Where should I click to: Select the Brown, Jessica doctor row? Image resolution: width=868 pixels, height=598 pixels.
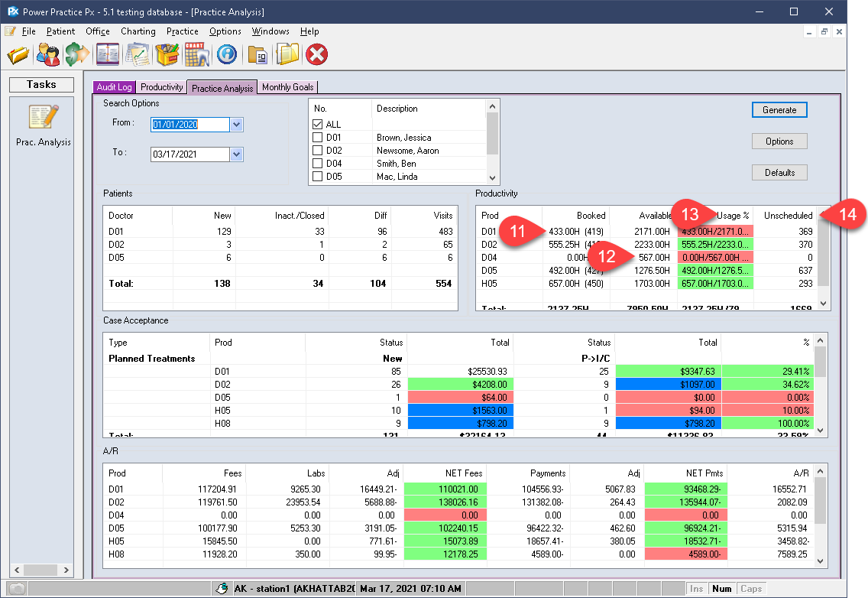pos(399,138)
